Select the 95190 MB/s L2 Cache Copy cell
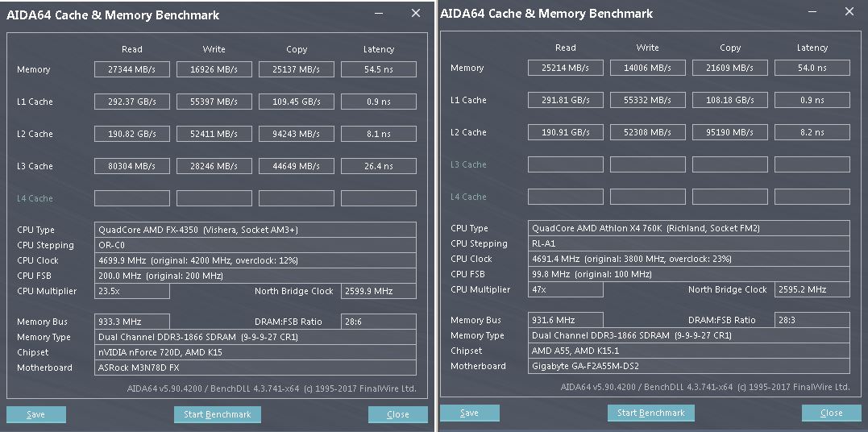Image resolution: width=868 pixels, height=432 pixels. [730, 132]
